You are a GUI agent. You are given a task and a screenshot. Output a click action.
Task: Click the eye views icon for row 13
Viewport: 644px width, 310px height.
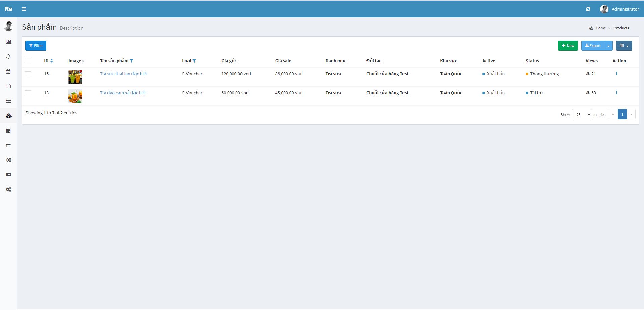tap(588, 93)
